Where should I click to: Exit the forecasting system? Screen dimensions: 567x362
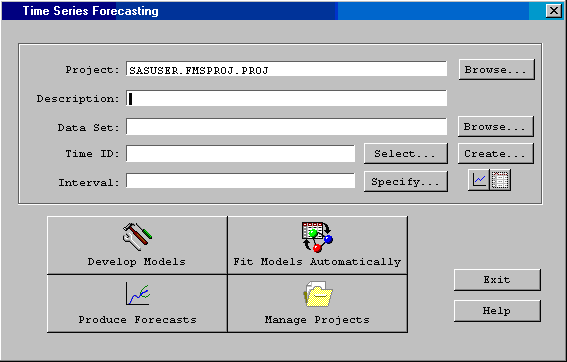pos(497,280)
